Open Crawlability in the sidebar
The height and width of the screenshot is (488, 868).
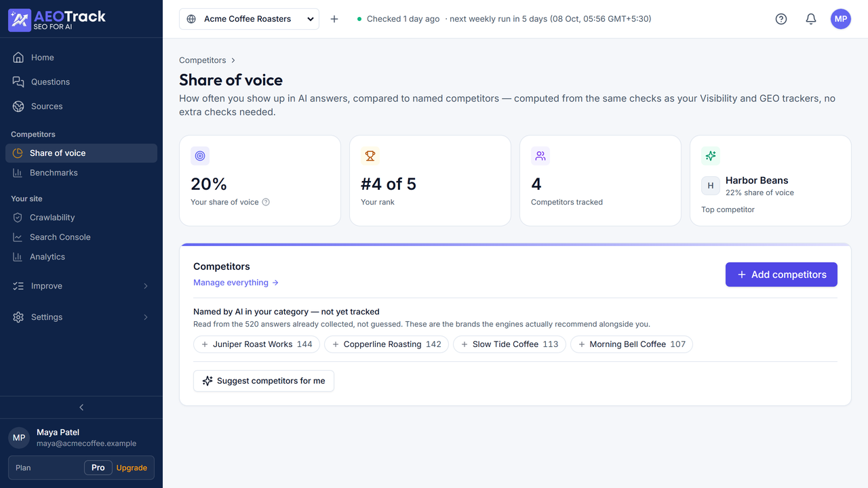(81, 218)
